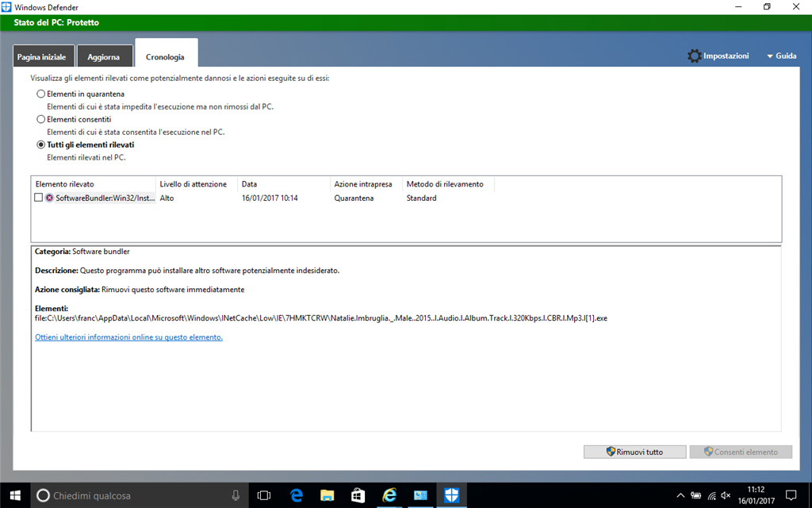Switch to Control Panel in the taskbar
This screenshot has width=812, height=508.
point(420,495)
